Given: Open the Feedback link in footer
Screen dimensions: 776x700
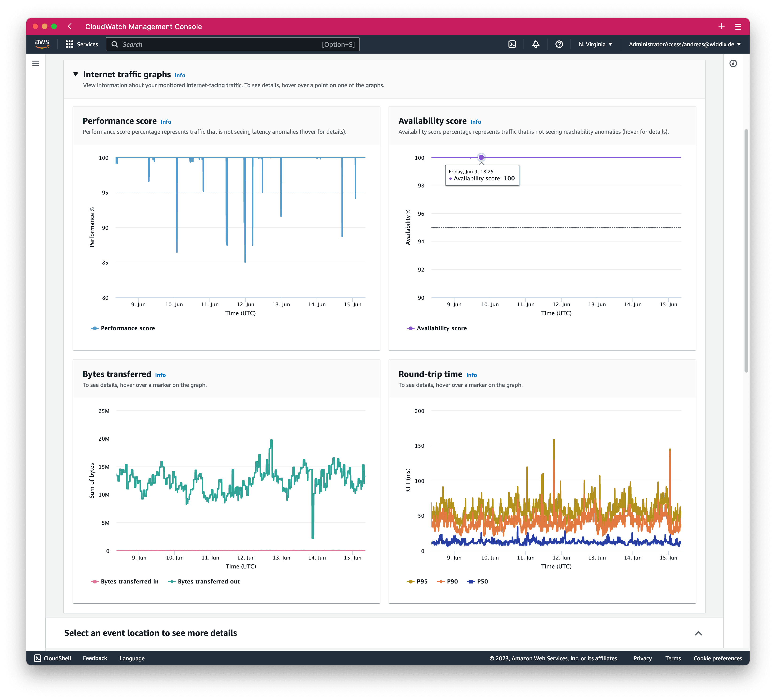Looking at the screenshot, I should (x=95, y=658).
